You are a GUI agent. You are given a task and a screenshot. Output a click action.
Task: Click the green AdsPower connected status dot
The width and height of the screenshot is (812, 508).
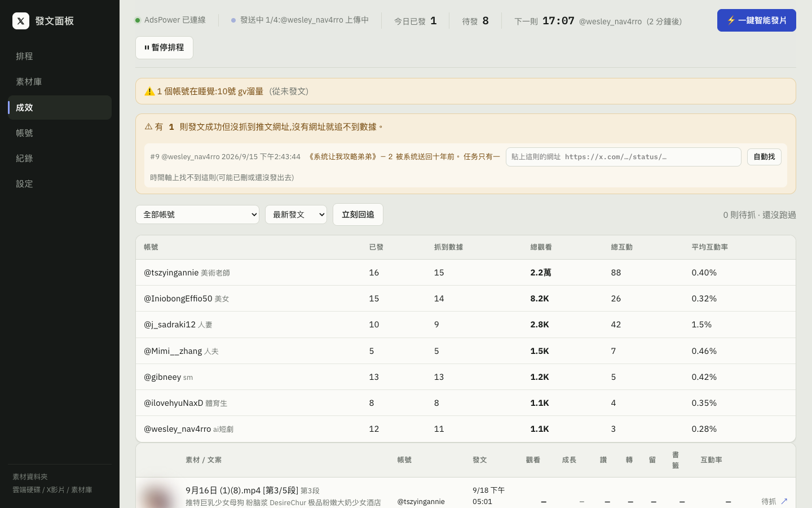137,20
